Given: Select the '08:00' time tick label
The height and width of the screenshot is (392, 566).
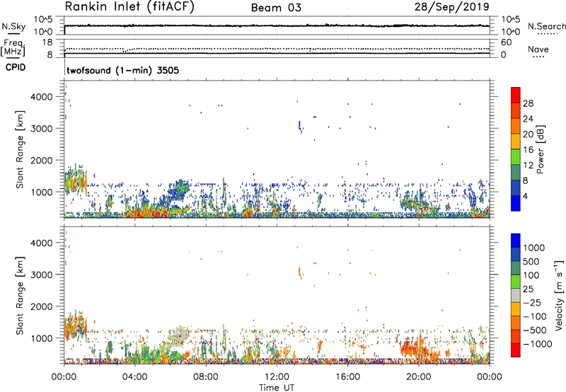Looking at the screenshot, I should (206, 377).
